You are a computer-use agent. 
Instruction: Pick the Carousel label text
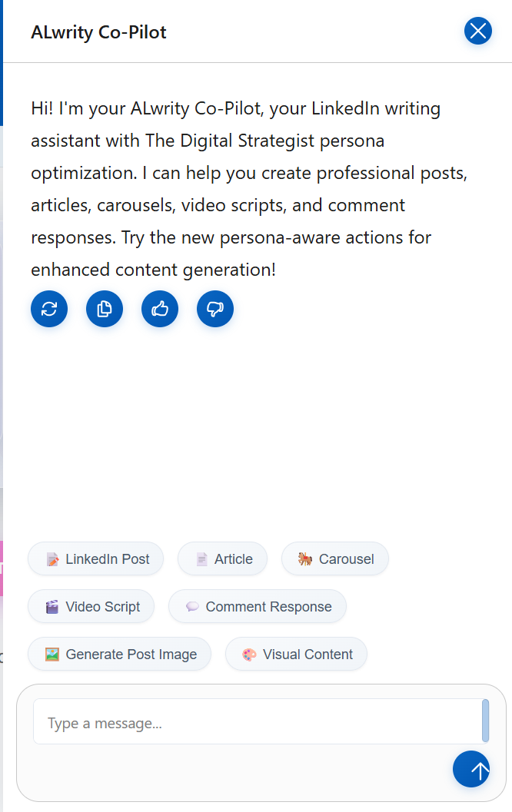pos(346,559)
